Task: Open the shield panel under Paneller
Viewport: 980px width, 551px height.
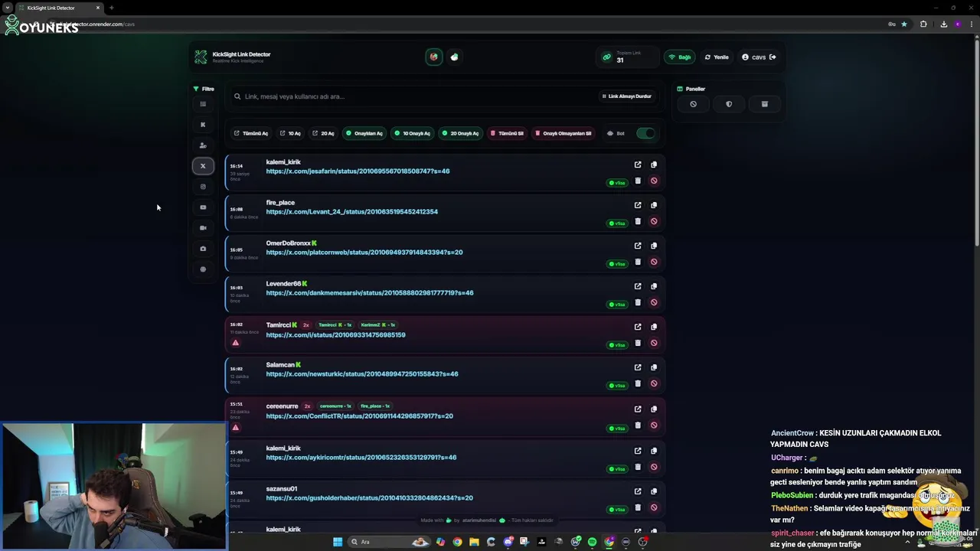Action: pyautogui.click(x=729, y=104)
